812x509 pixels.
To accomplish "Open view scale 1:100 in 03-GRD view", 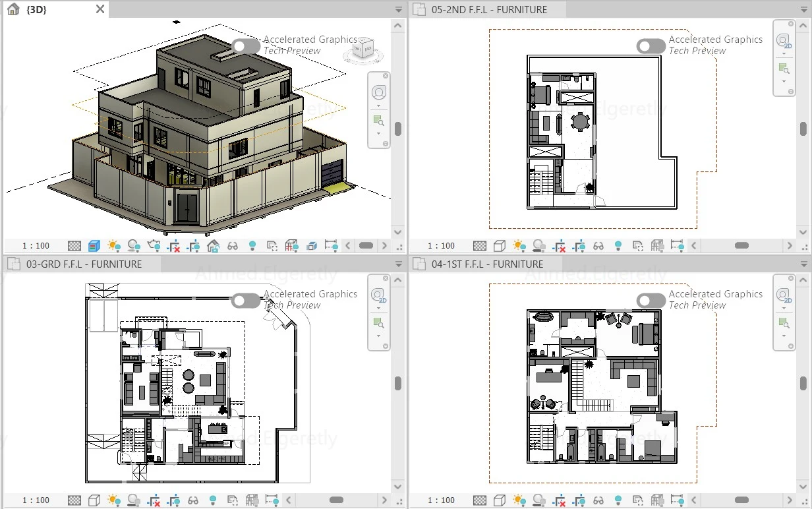I will click(x=36, y=500).
